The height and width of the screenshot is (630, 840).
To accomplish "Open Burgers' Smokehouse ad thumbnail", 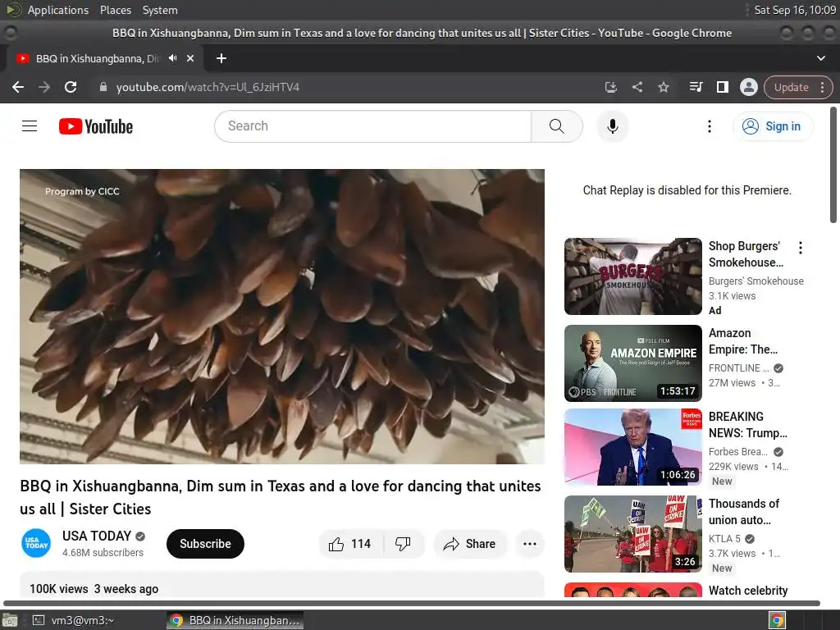I will tap(632, 276).
